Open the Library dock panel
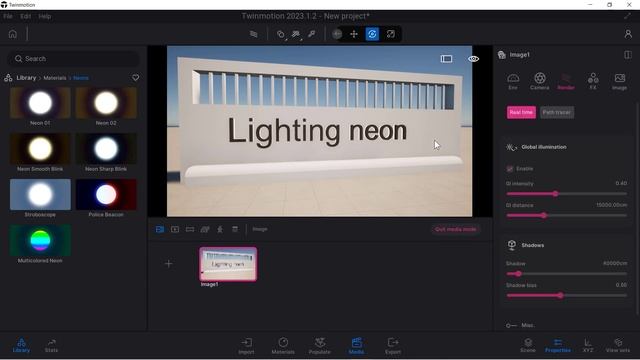 click(x=21, y=345)
